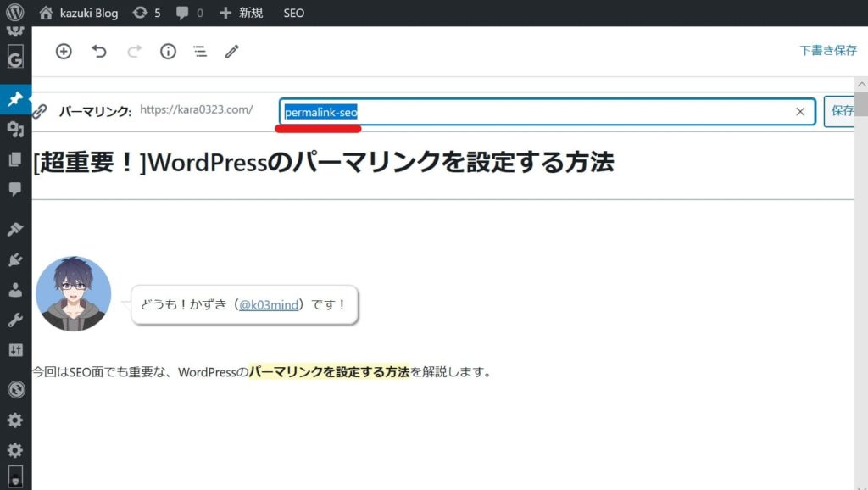Open the lower gear sidebar menu
This screenshot has width=868, height=490.
click(15, 449)
